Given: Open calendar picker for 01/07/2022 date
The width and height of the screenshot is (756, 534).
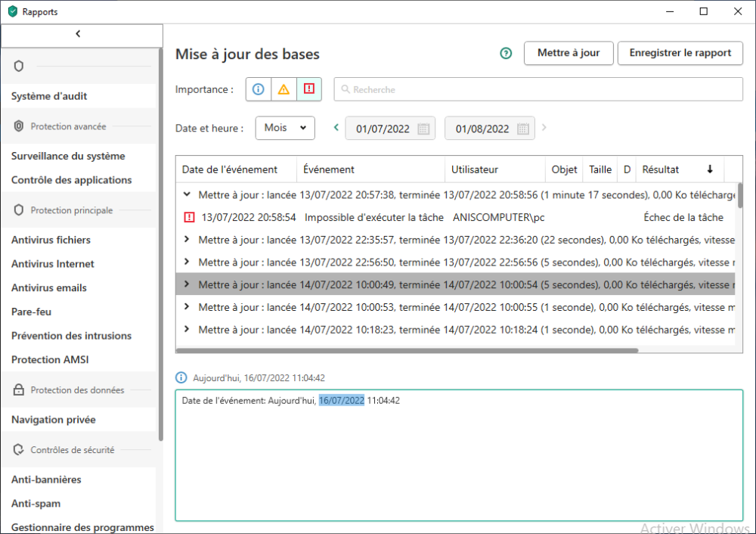Looking at the screenshot, I should tap(423, 129).
